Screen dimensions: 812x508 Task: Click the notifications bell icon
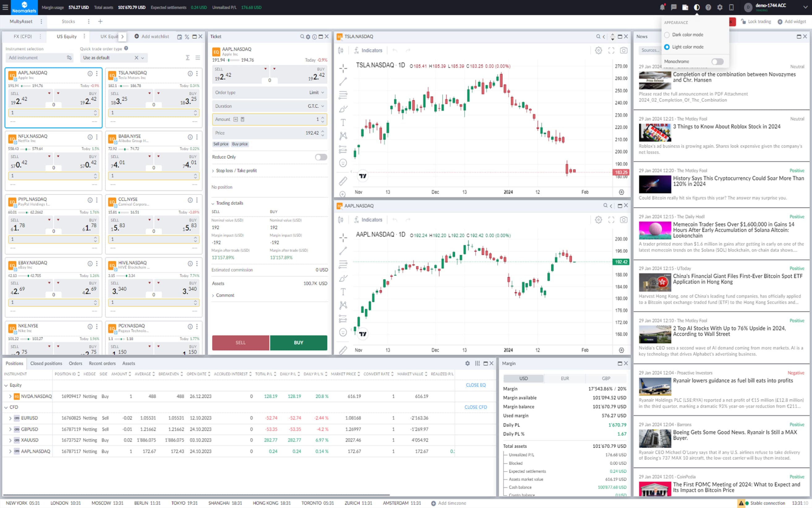[x=662, y=7]
